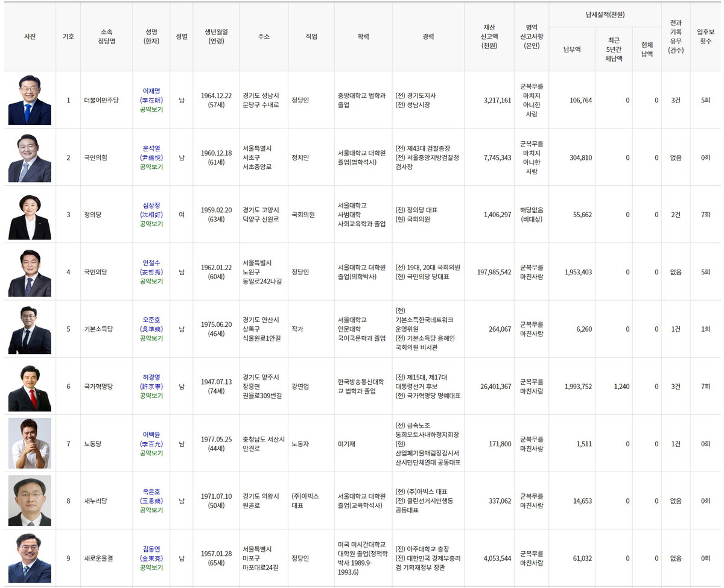
Task: Click the 정의당 party cell
Action: (106, 215)
